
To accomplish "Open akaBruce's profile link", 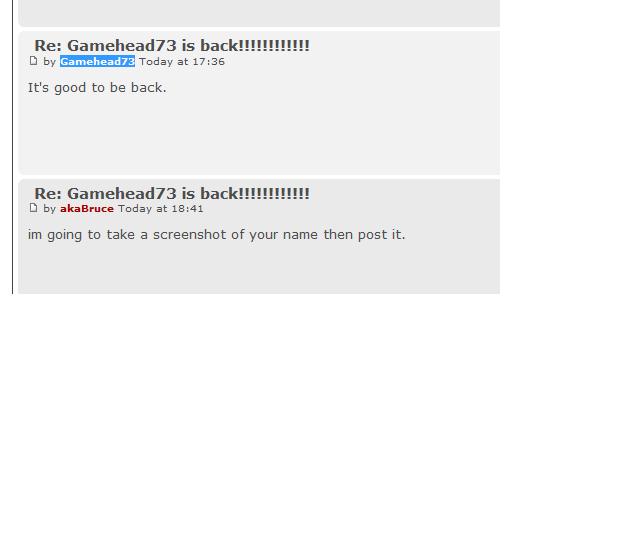I will 87,208.
